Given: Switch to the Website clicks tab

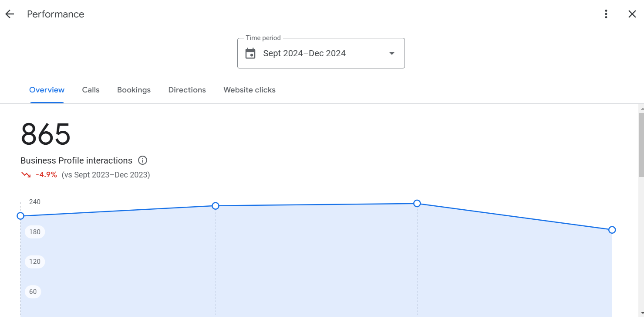Looking at the screenshot, I should coord(249,90).
